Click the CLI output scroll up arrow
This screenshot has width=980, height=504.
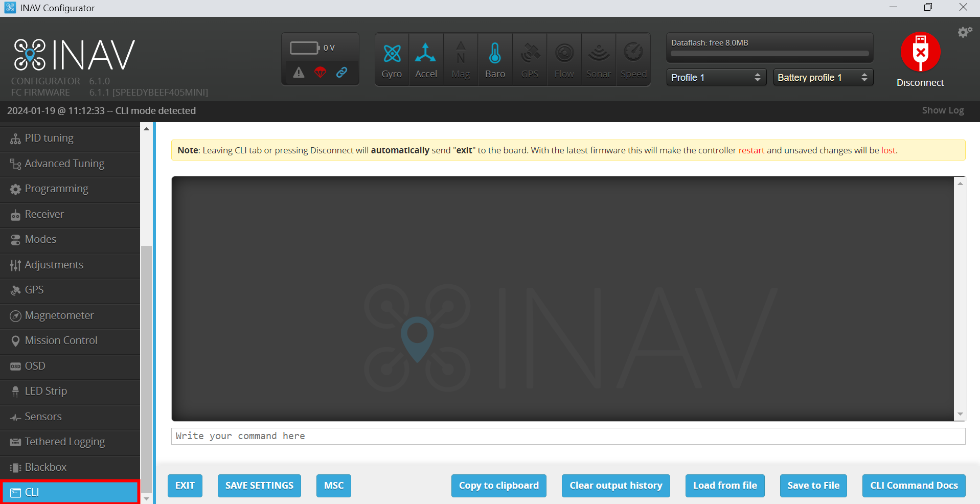point(960,184)
